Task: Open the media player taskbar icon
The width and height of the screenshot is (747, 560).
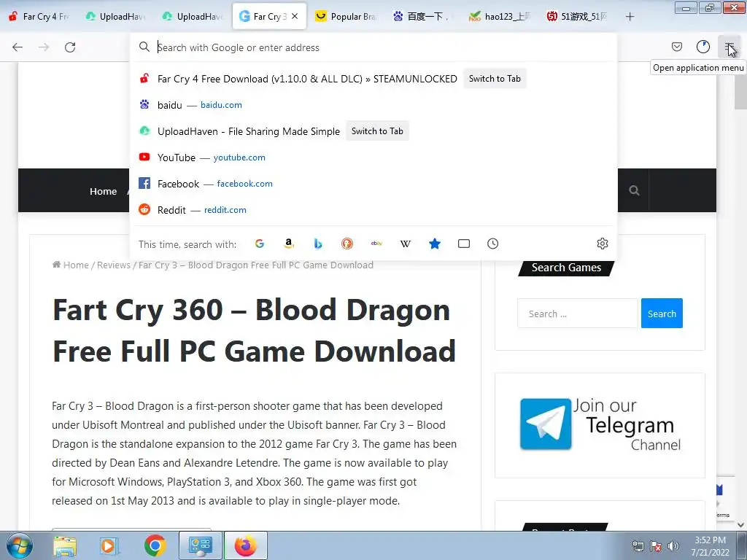Action: [109, 545]
